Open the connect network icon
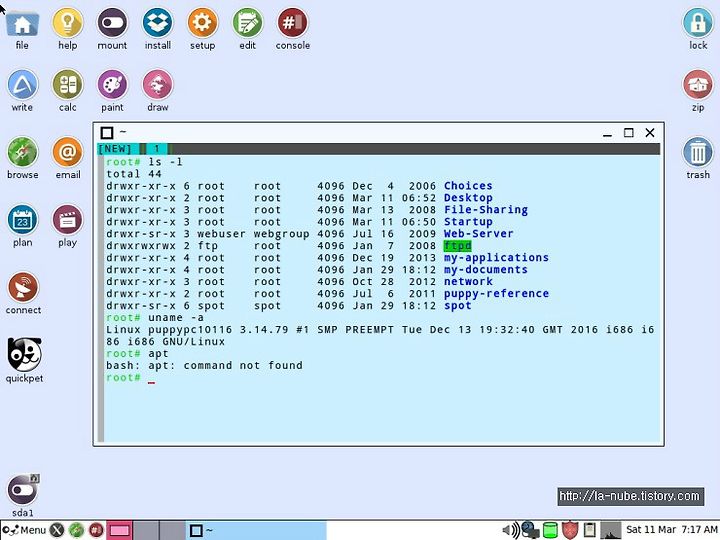 pos(23,288)
